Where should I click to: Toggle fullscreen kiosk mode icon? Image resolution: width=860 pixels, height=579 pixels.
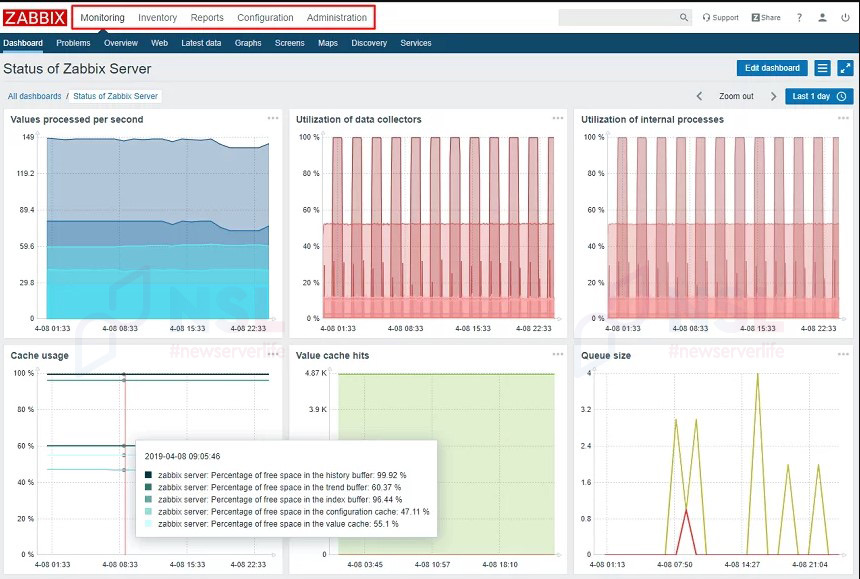tap(845, 68)
